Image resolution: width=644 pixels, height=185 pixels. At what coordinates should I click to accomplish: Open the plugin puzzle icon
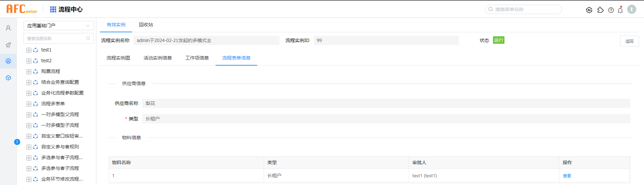600,10
